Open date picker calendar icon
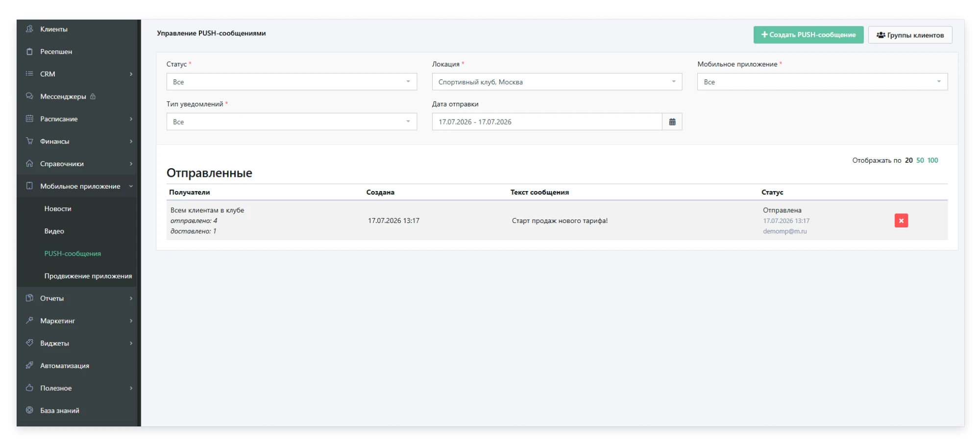This screenshot has height=447, width=980. click(672, 122)
